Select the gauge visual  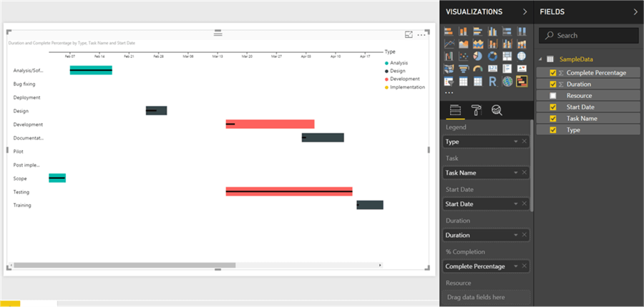coord(478,69)
